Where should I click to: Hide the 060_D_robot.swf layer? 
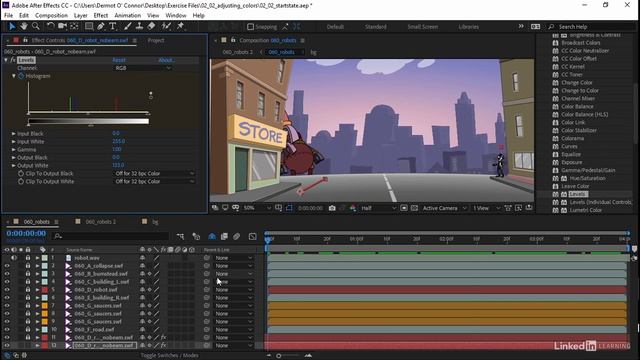[x=7, y=290]
